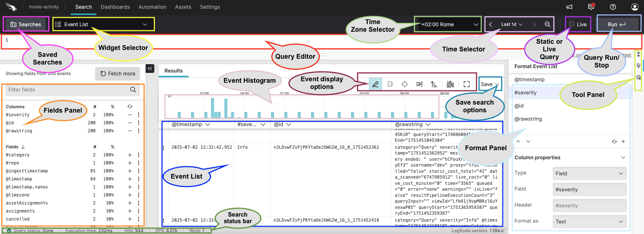Click the zoom out time range icon
The width and height of the screenshot is (644, 234).
547,24
